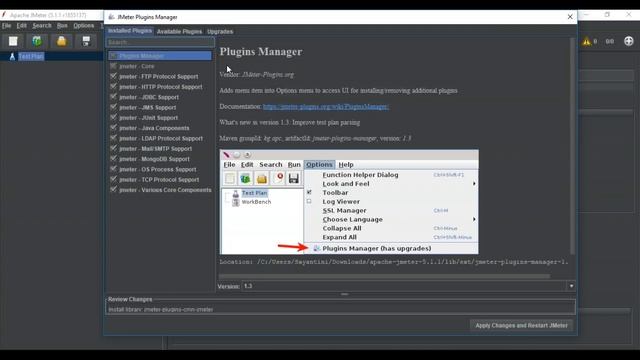Toggle the Plugins Manager checkbox

pyautogui.click(x=113, y=56)
